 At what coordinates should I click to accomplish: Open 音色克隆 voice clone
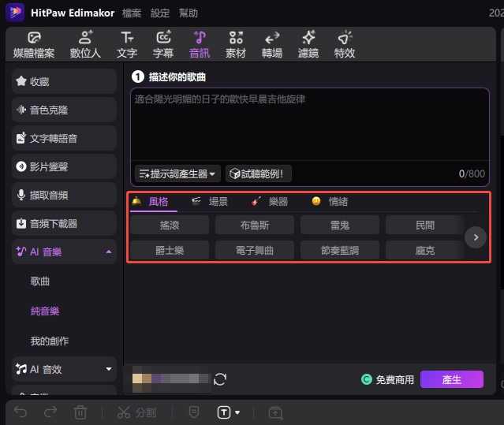(65, 110)
